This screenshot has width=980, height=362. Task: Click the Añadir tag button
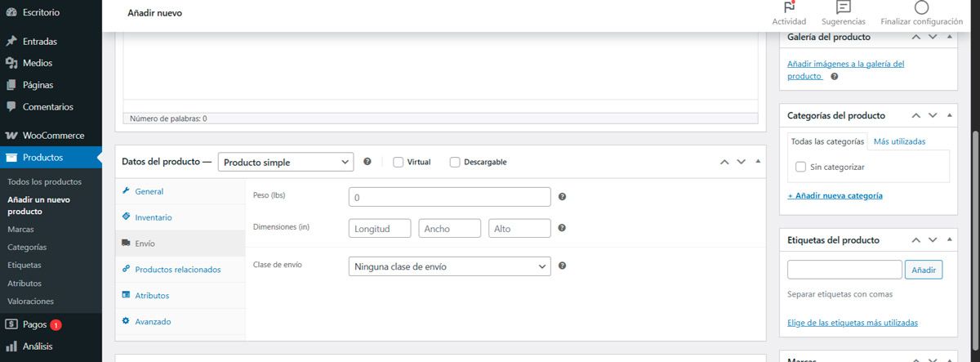(924, 269)
